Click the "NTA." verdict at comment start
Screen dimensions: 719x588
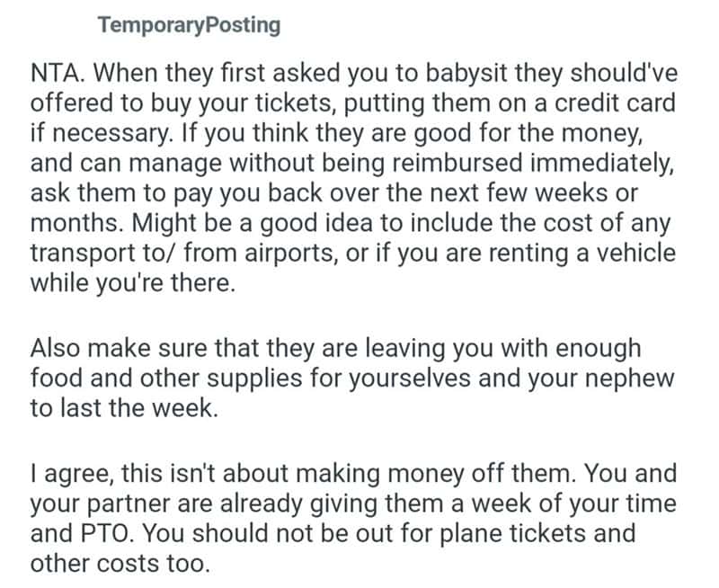click(x=55, y=76)
